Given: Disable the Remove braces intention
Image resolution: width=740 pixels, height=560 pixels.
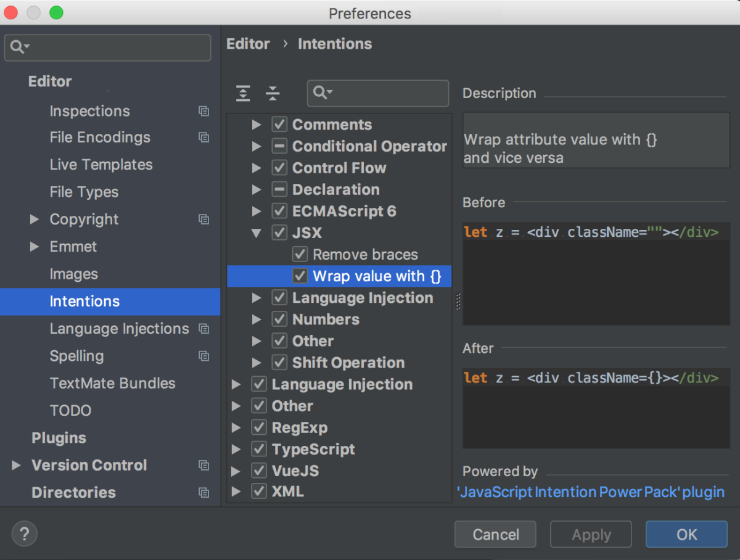Looking at the screenshot, I should [x=300, y=254].
